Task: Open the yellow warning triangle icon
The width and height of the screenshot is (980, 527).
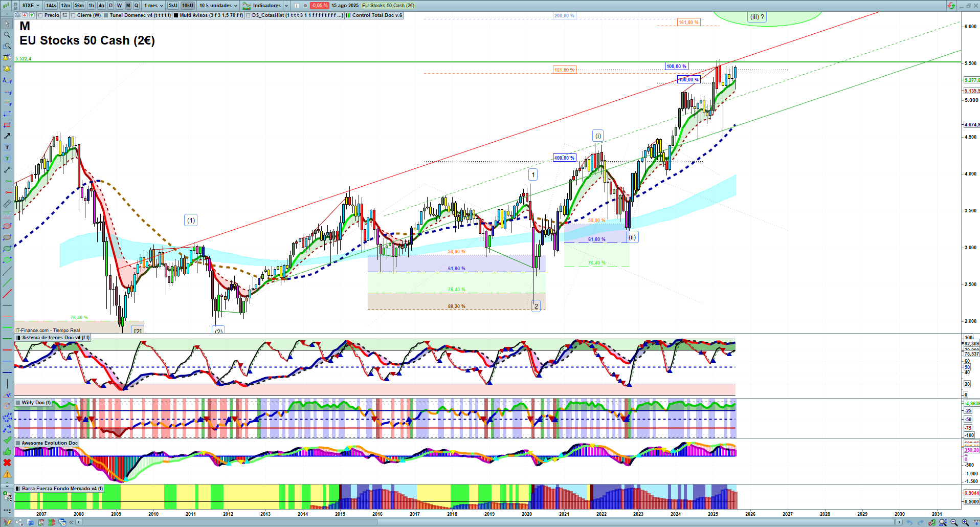Action: click(7, 474)
